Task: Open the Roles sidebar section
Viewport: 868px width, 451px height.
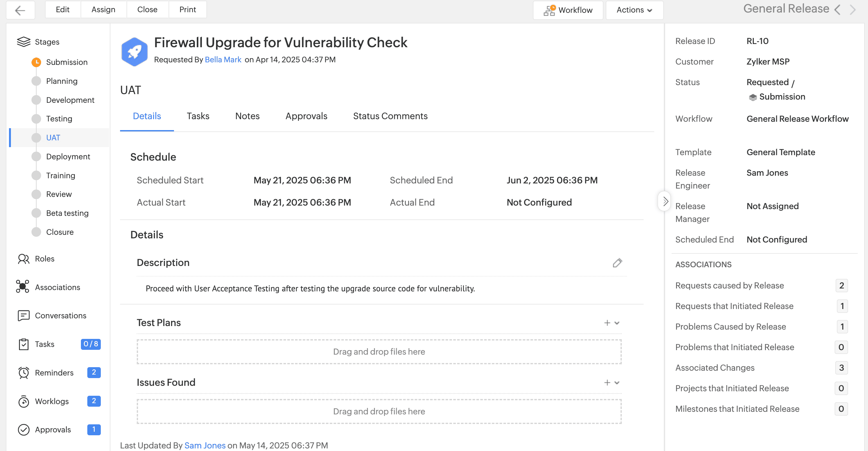Action: pyautogui.click(x=45, y=259)
